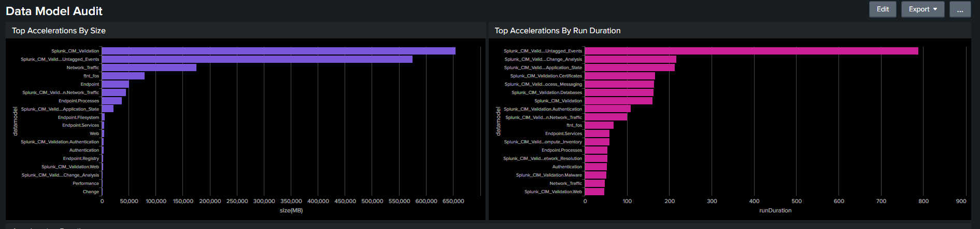The width and height of the screenshot is (980, 229).
Task: Click the Endpoint.Processes bar in the Size chart
Action: (x=112, y=101)
